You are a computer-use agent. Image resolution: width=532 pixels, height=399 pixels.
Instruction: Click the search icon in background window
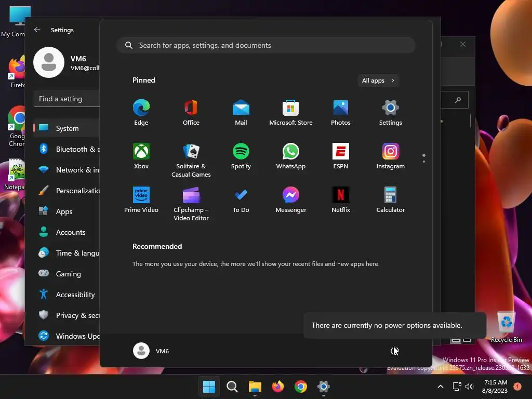click(x=458, y=100)
